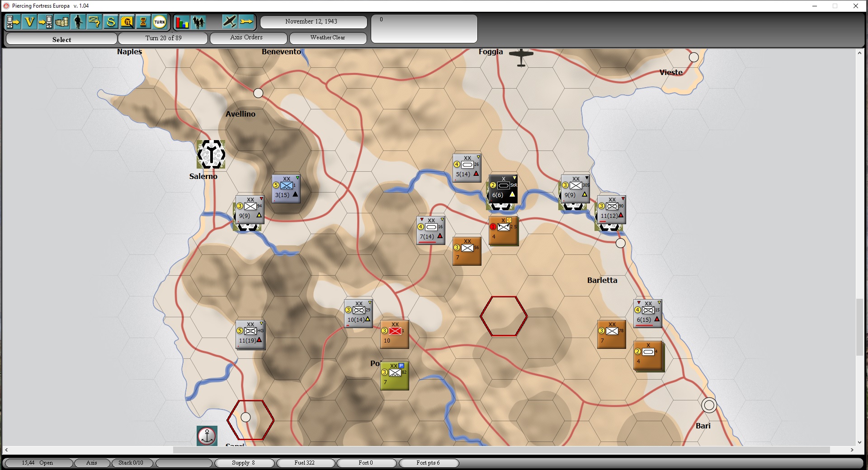The width and height of the screenshot is (868, 470).
Task: Select the orange armored brigade near Bari
Action: [648, 355]
